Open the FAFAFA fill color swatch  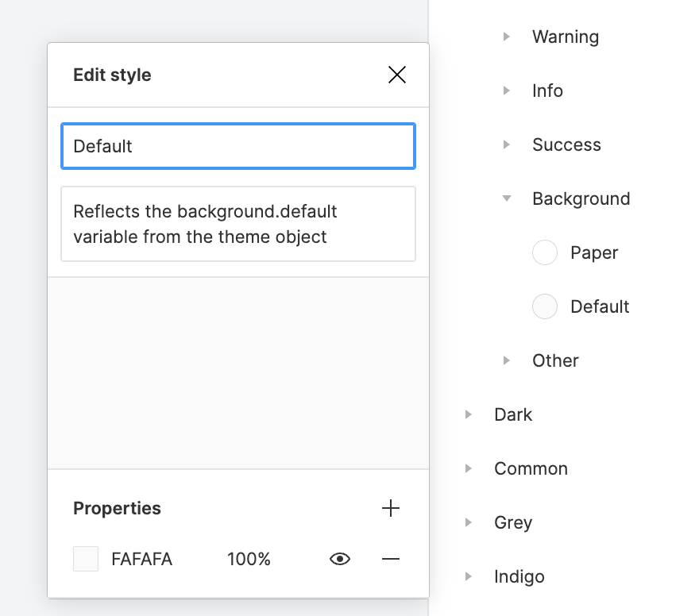[x=85, y=559]
